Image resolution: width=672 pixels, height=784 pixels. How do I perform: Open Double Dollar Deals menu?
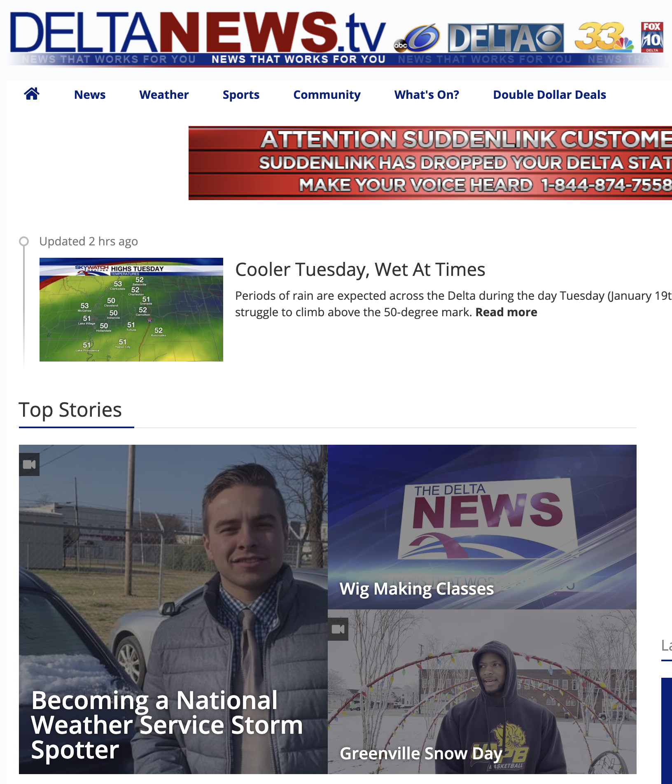[549, 95]
